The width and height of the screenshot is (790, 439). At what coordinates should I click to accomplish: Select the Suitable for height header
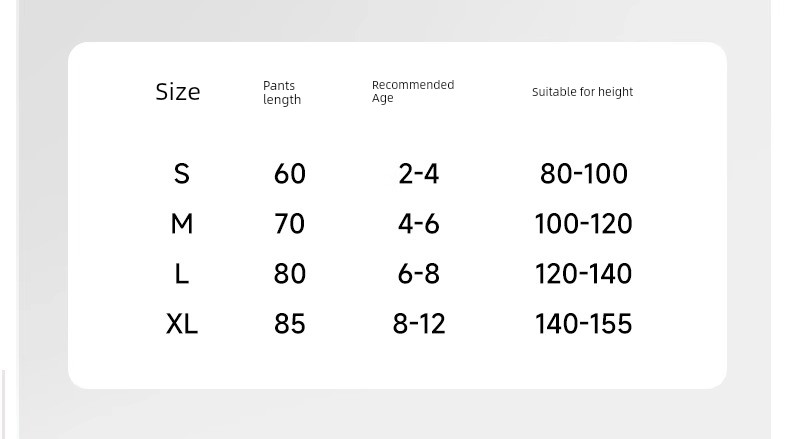pyautogui.click(x=582, y=92)
